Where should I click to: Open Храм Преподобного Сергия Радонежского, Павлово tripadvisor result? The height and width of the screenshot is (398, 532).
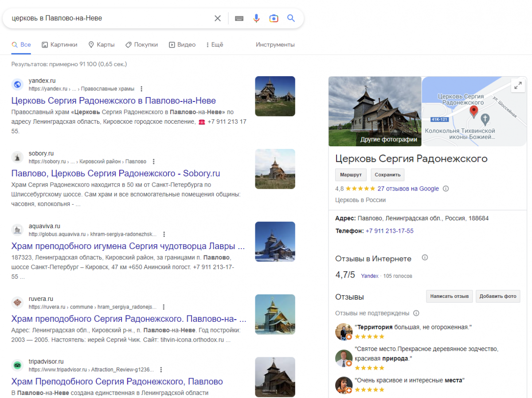click(117, 382)
